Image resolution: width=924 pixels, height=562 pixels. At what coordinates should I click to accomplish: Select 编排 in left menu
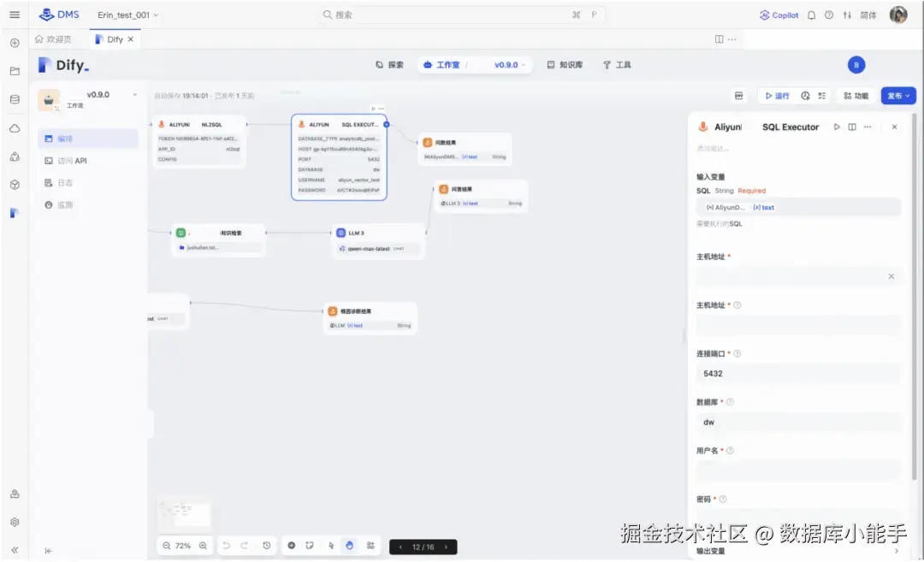[88, 139]
